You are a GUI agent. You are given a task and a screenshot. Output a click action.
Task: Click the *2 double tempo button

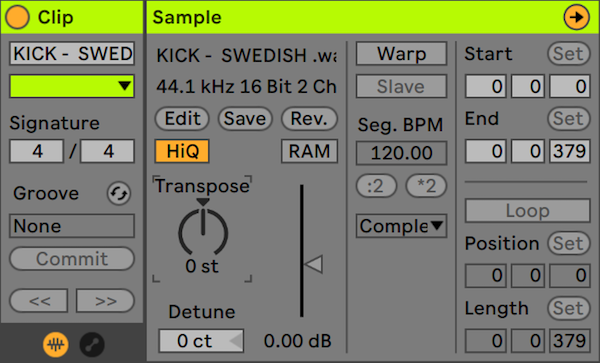coord(426,186)
